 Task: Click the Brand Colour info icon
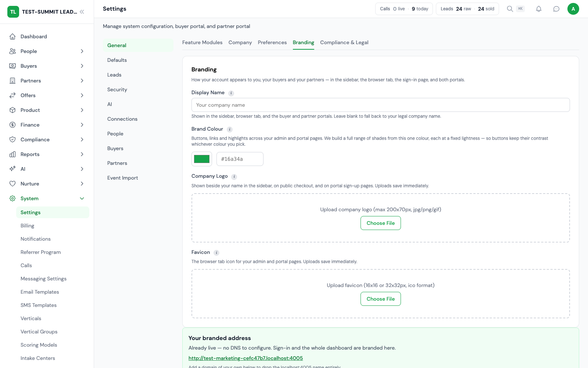point(230,130)
